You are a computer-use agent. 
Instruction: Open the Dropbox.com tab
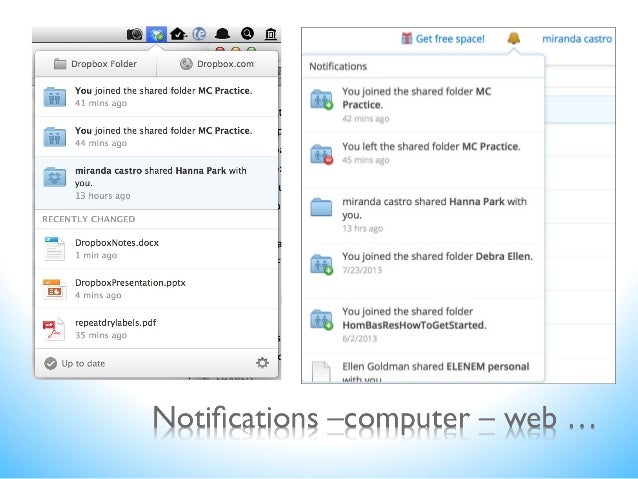(217, 64)
